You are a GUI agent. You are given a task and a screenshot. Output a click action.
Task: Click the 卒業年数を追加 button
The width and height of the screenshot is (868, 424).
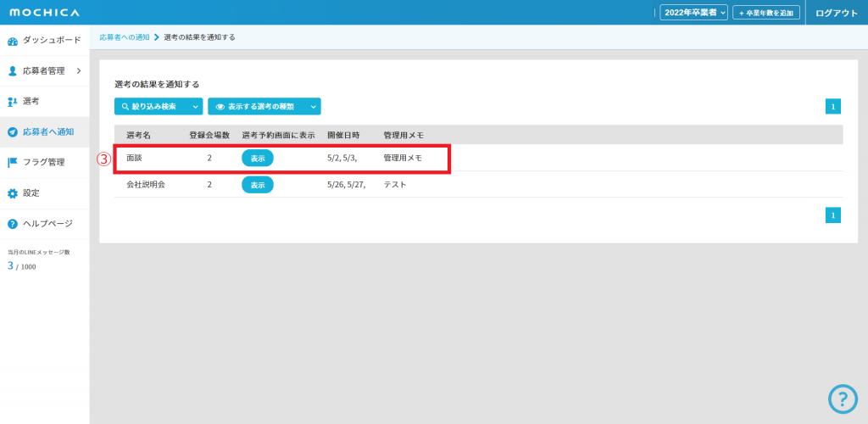(766, 13)
